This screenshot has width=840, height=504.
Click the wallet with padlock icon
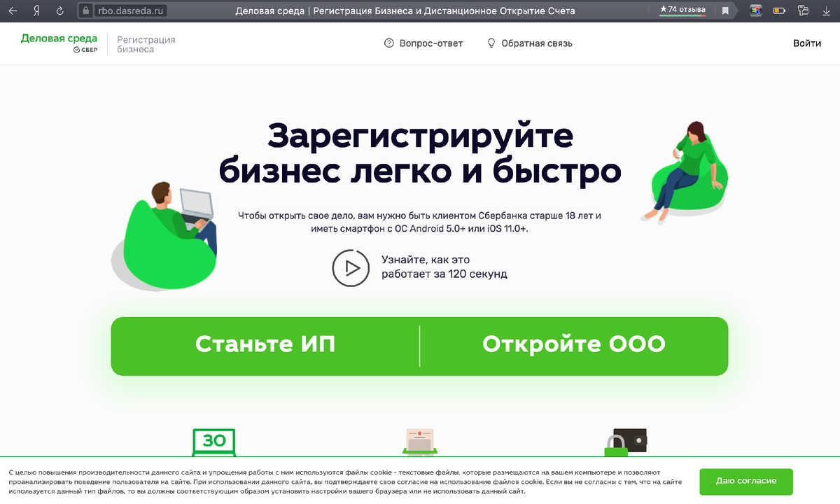pos(625,442)
